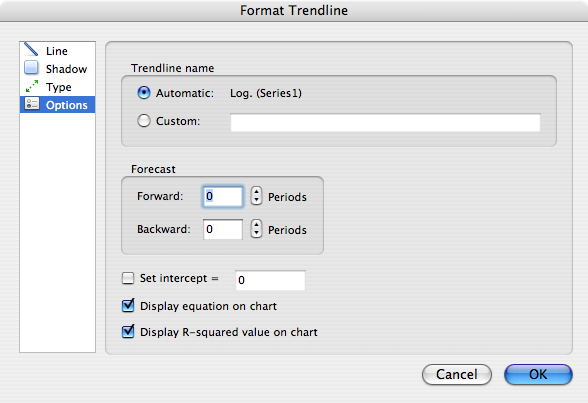Select the Custom trendline name radio button
The height and width of the screenshot is (403, 588).
tap(144, 121)
